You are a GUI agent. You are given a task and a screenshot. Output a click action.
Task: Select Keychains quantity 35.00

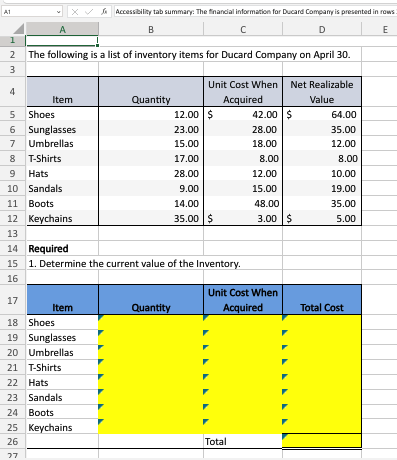point(151,218)
